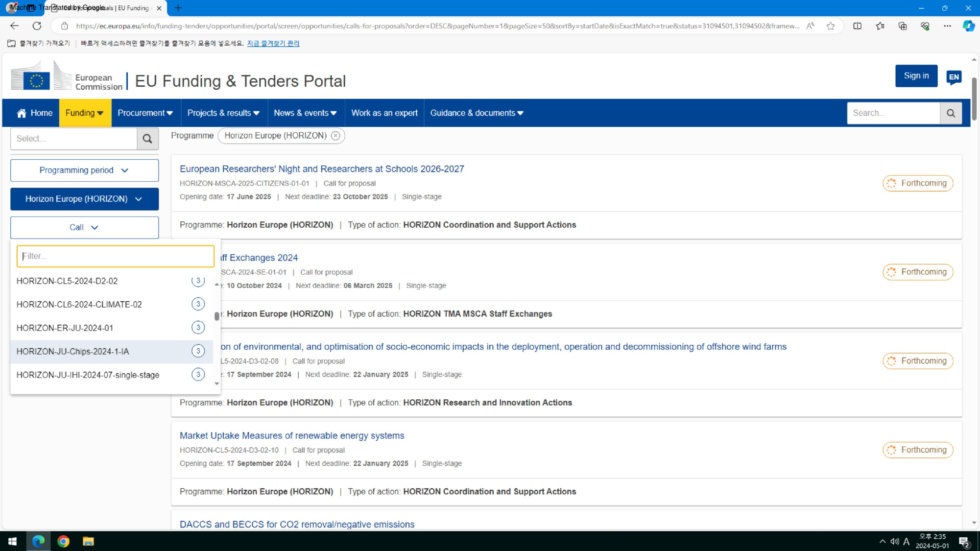The width and height of the screenshot is (980, 551).
Task: Collapse the Call dropdown
Action: point(84,228)
